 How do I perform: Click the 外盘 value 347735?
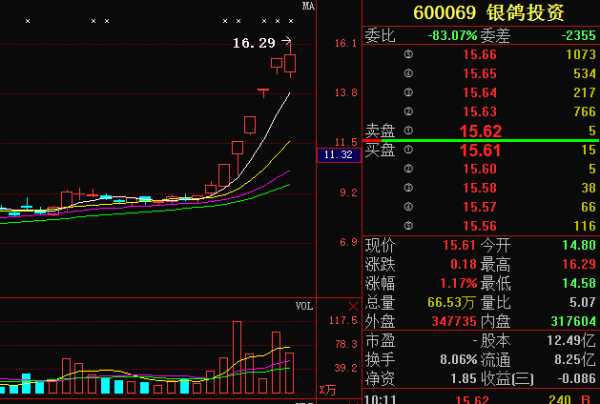click(x=454, y=321)
